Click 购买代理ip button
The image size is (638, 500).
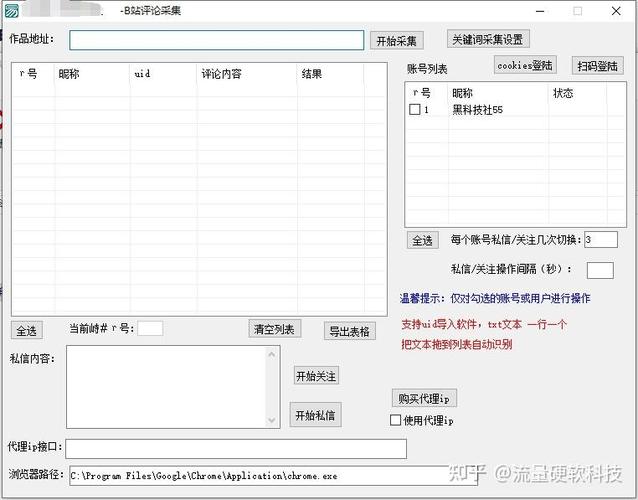pyautogui.click(x=424, y=398)
